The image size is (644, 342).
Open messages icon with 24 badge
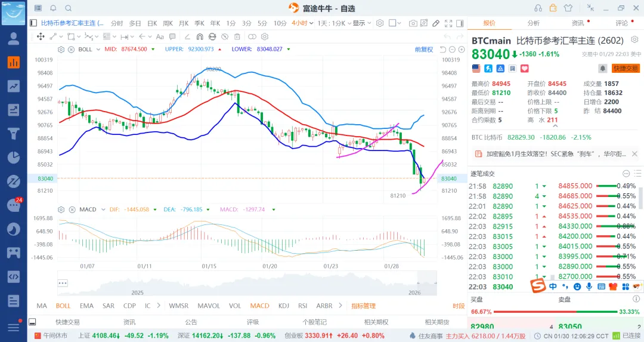pos(13,205)
